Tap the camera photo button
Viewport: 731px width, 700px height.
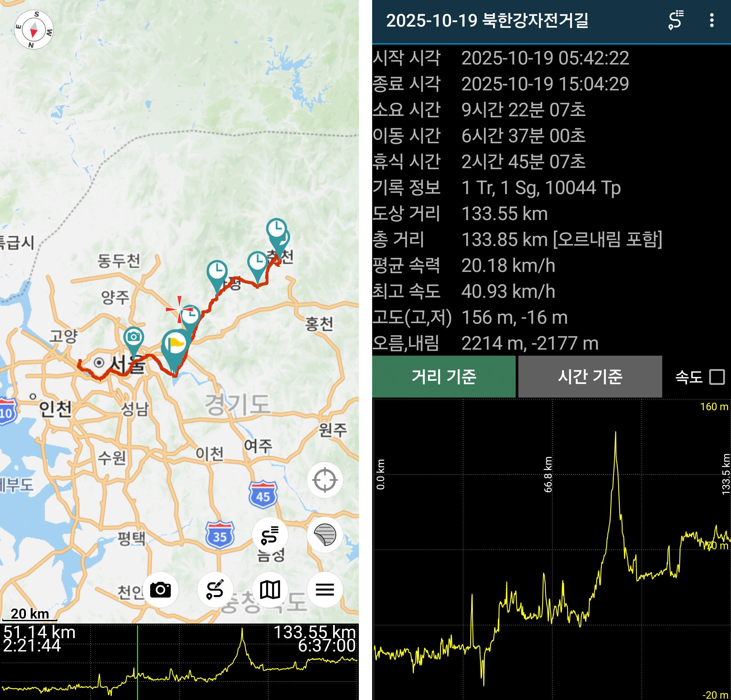tap(160, 590)
